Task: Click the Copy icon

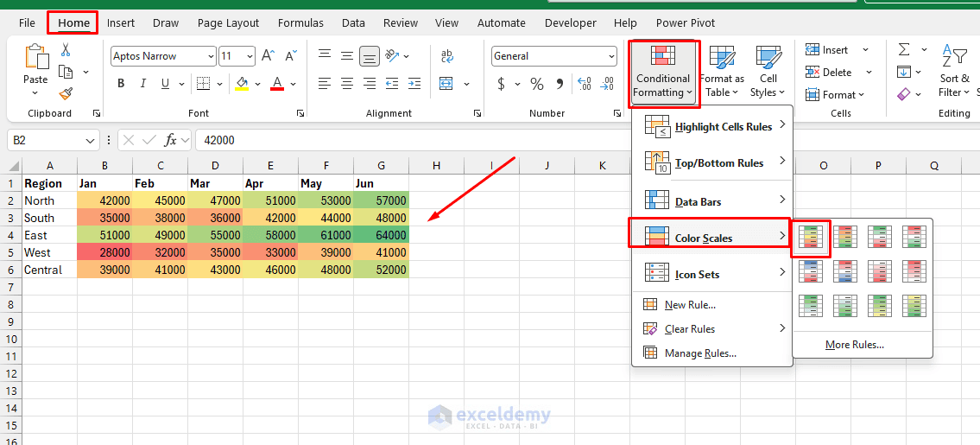Action: 66,72
